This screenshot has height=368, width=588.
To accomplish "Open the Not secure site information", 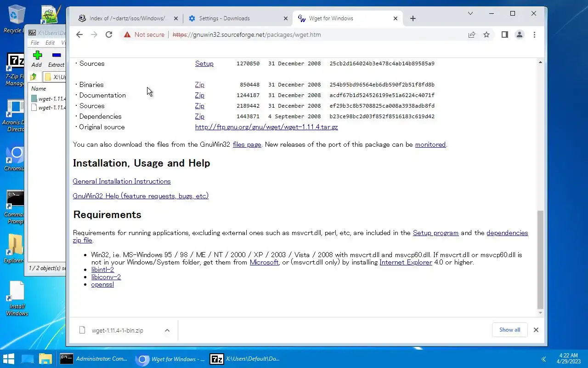I will tap(144, 34).
